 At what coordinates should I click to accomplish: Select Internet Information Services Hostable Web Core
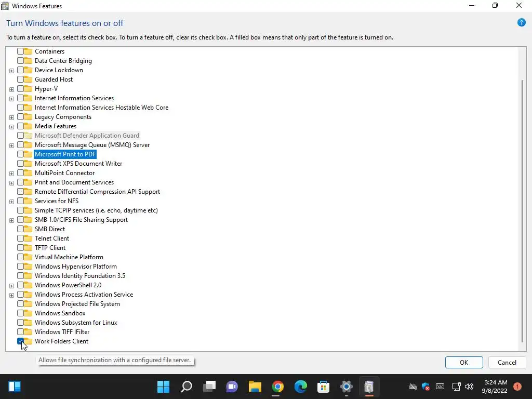tap(101, 107)
